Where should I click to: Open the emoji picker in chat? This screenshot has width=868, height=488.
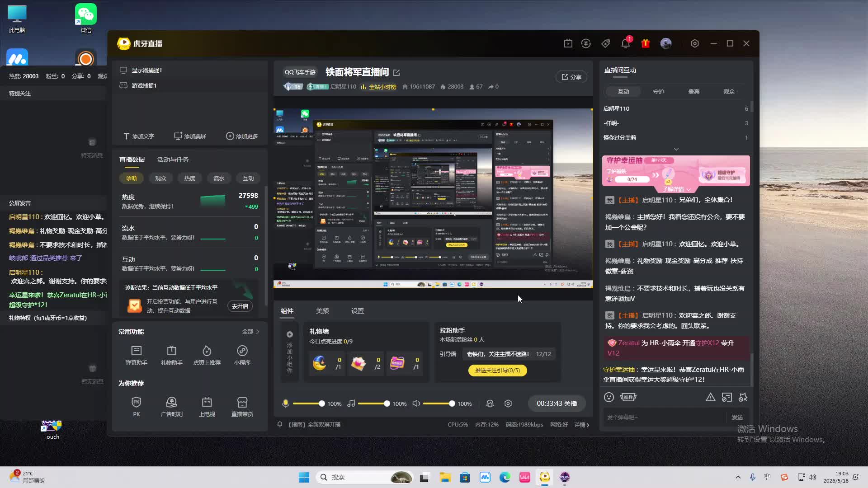(609, 397)
